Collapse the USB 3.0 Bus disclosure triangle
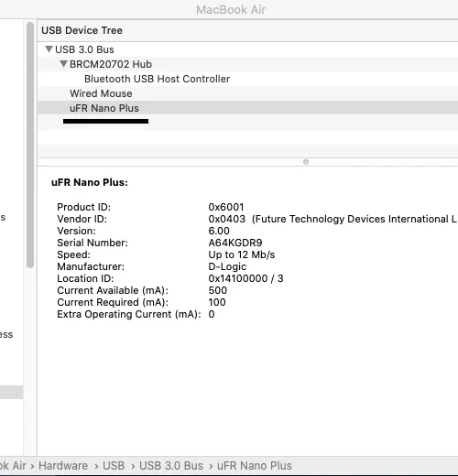The height and width of the screenshot is (476, 458). click(49, 49)
